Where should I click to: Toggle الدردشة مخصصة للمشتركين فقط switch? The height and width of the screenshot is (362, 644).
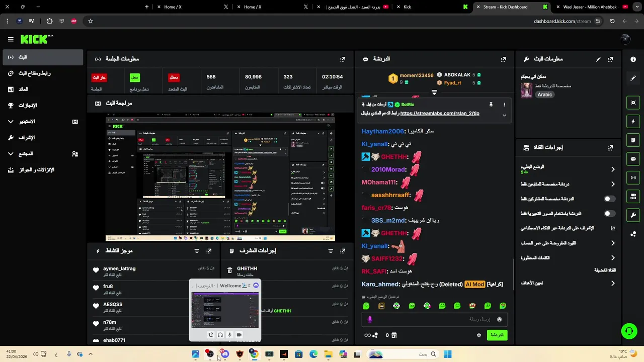pyautogui.click(x=609, y=199)
